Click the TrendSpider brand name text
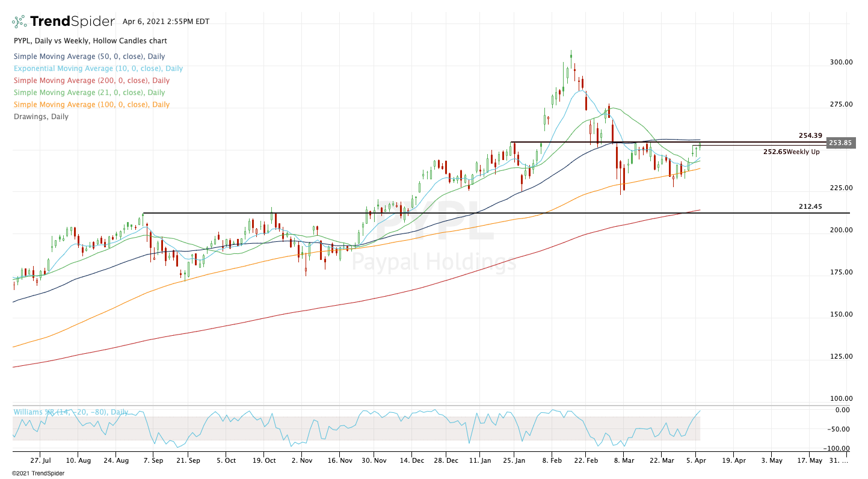 tap(72, 22)
